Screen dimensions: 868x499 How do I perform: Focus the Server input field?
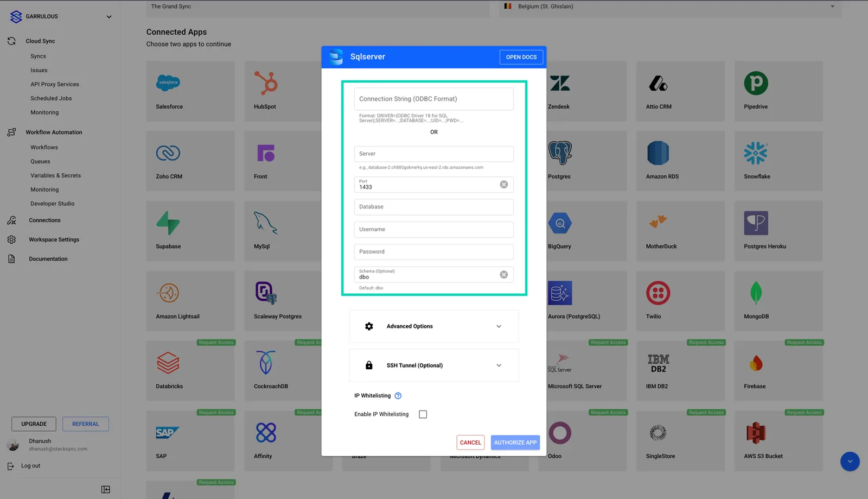(x=433, y=154)
